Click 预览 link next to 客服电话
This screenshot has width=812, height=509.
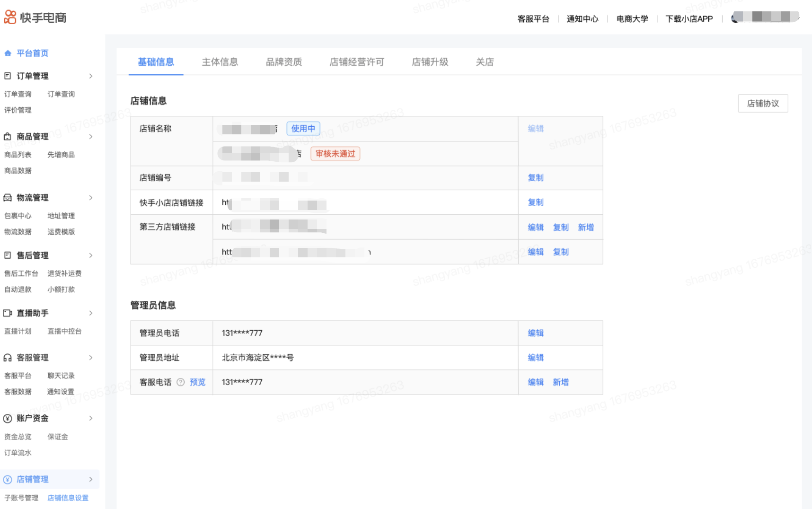[x=197, y=382]
